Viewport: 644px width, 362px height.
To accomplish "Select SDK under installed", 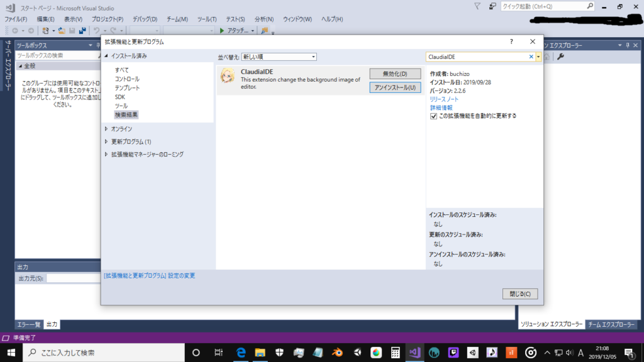I will tap(120, 97).
